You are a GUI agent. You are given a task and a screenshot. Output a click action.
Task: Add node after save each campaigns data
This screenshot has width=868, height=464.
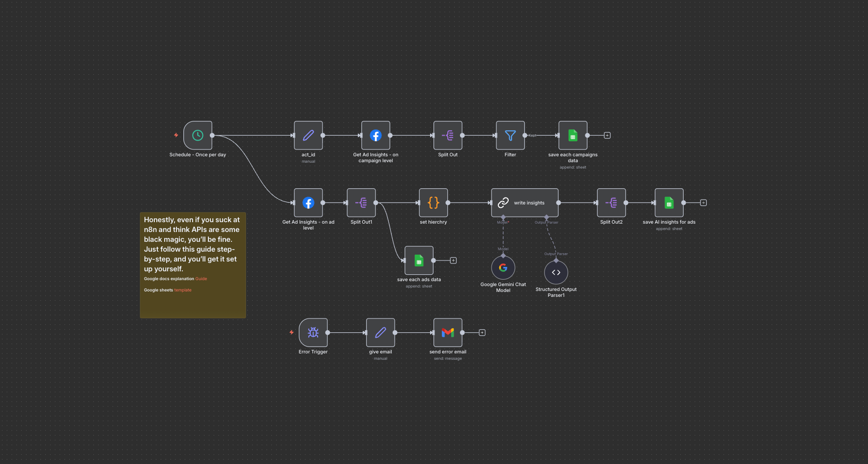point(607,135)
